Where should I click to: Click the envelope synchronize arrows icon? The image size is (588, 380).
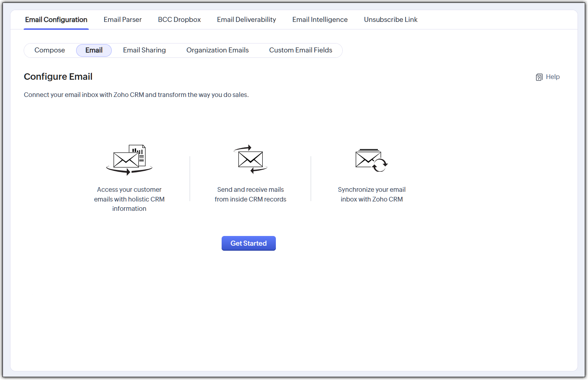pyautogui.click(x=371, y=160)
